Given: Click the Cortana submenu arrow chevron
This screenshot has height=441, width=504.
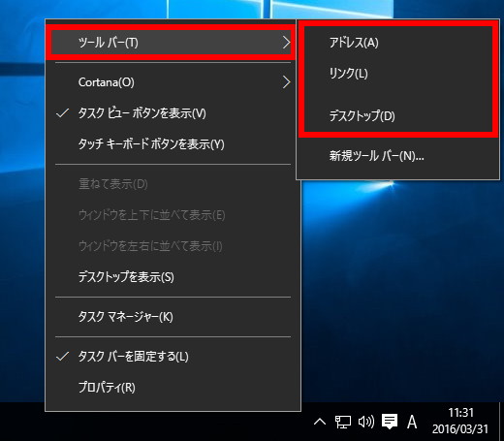Looking at the screenshot, I should click(x=286, y=82).
